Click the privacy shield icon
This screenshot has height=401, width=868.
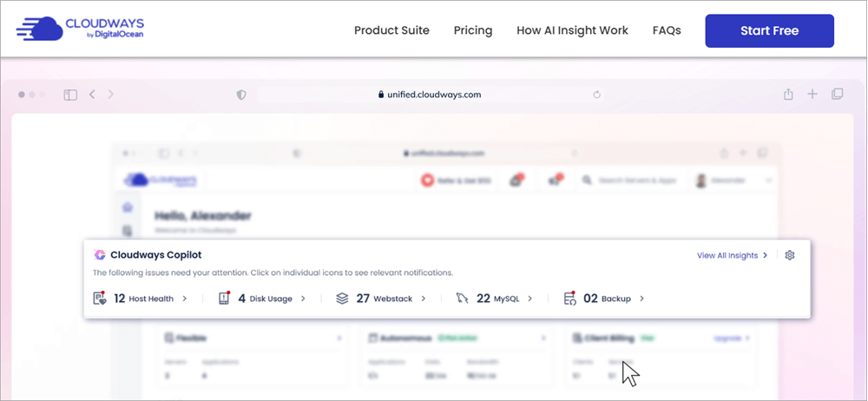pyautogui.click(x=240, y=95)
